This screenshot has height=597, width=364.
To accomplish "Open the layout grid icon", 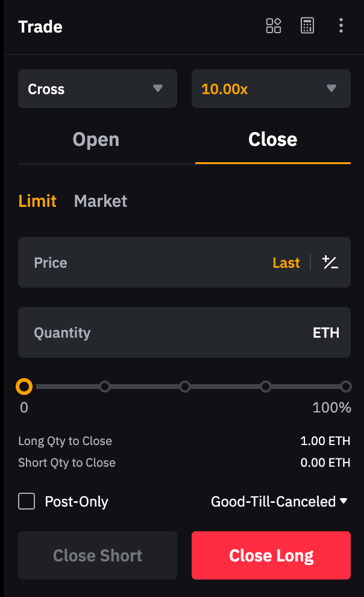I will pyautogui.click(x=274, y=26).
